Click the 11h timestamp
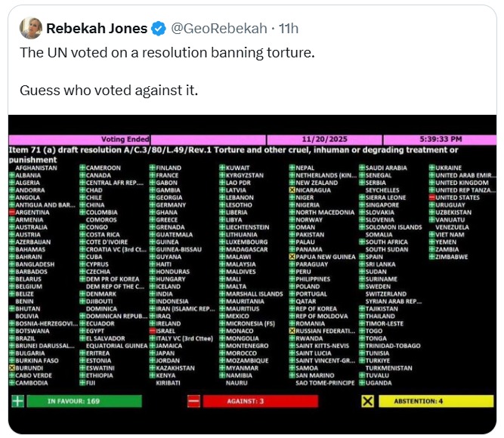The image size is (504, 438). (x=288, y=29)
